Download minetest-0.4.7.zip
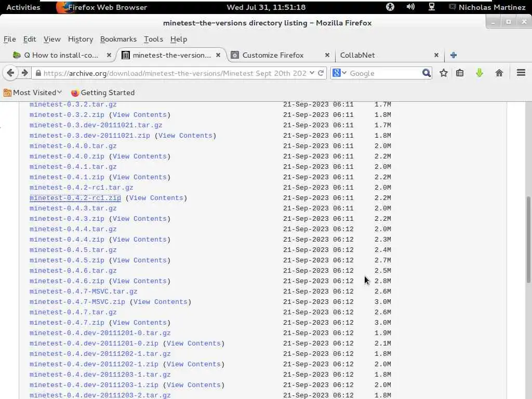 click(x=67, y=323)
